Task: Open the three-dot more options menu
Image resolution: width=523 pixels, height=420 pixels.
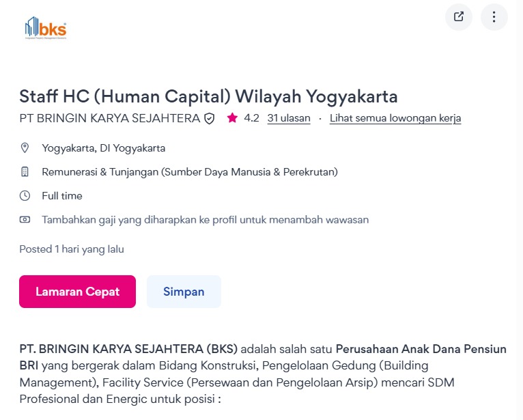Action: [x=494, y=17]
